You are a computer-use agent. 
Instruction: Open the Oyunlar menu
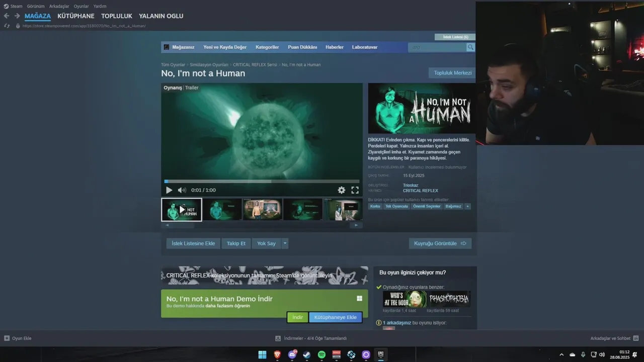point(81,6)
